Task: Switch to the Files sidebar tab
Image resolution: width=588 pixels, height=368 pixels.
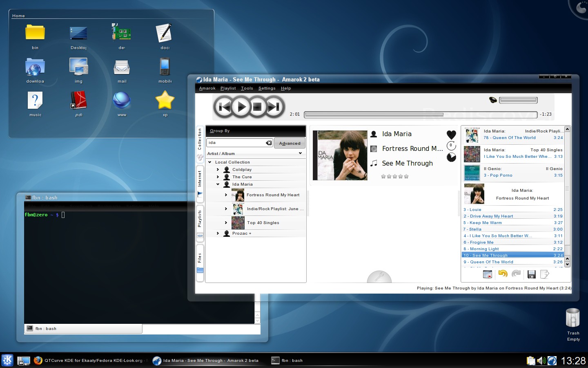Action: tap(200, 263)
